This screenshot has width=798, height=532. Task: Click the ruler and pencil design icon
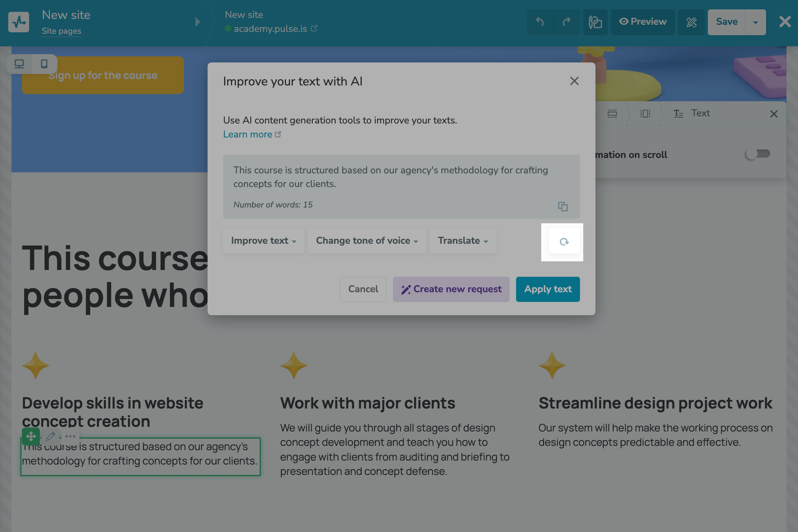pos(691,22)
